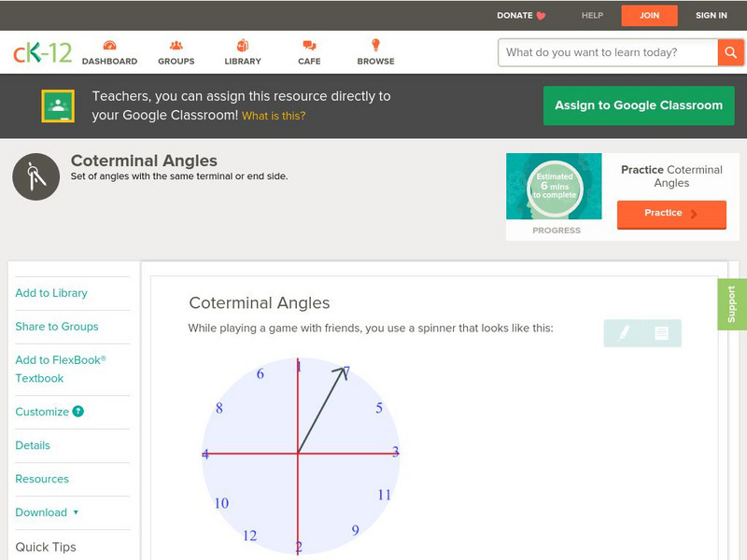Click Assign to Google Classroom button
This screenshot has width=747, height=560.
639,105
